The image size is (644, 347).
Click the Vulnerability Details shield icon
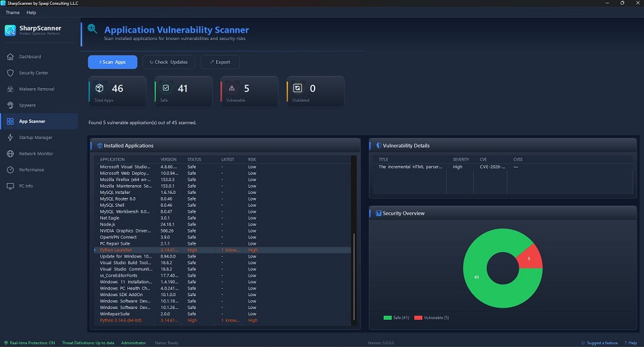(x=379, y=145)
